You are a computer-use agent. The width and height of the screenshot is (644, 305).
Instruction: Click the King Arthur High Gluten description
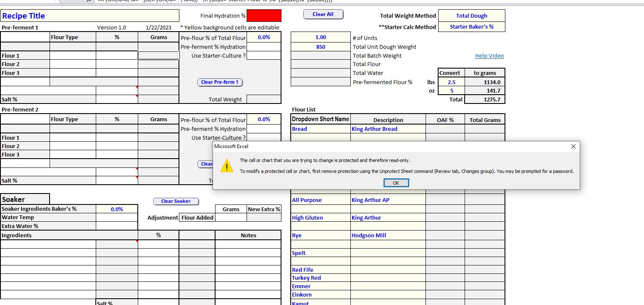coord(388,217)
